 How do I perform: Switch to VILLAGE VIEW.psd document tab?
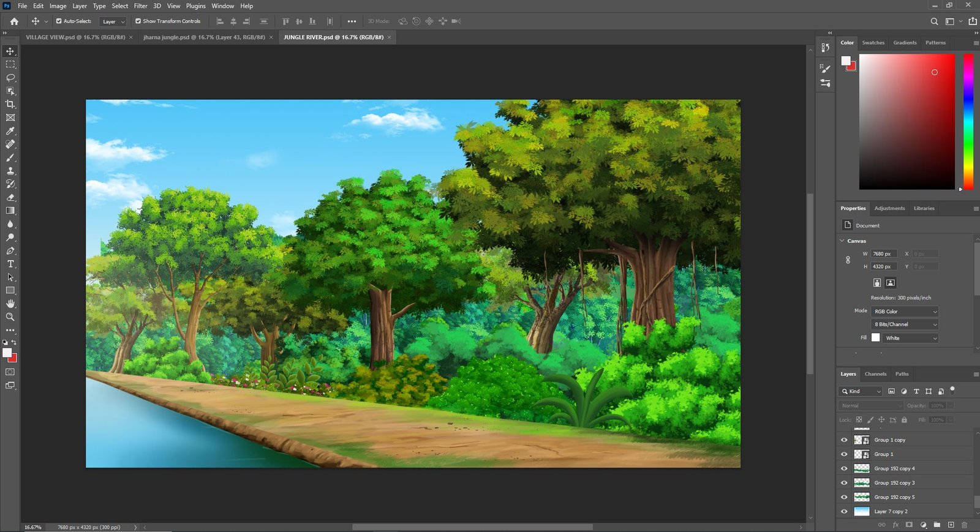[75, 37]
